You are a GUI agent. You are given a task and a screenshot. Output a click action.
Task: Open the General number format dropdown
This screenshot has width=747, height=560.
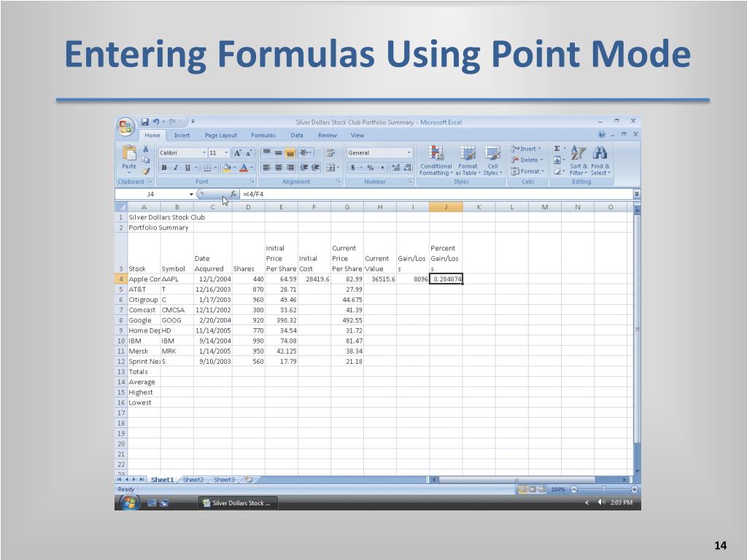coord(409,153)
